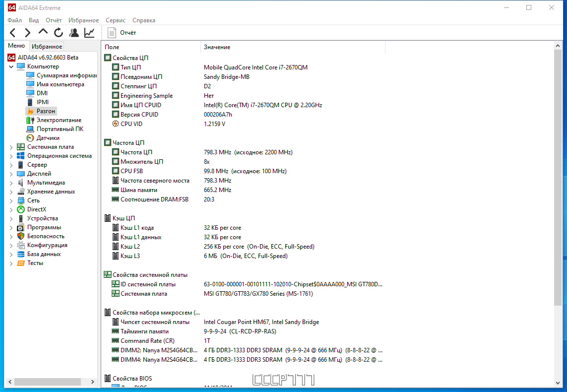Click the sidebar horizontal scrollbar right arrow
Viewport: 567px width, 392px height.
pyautogui.click(x=93, y=382)
